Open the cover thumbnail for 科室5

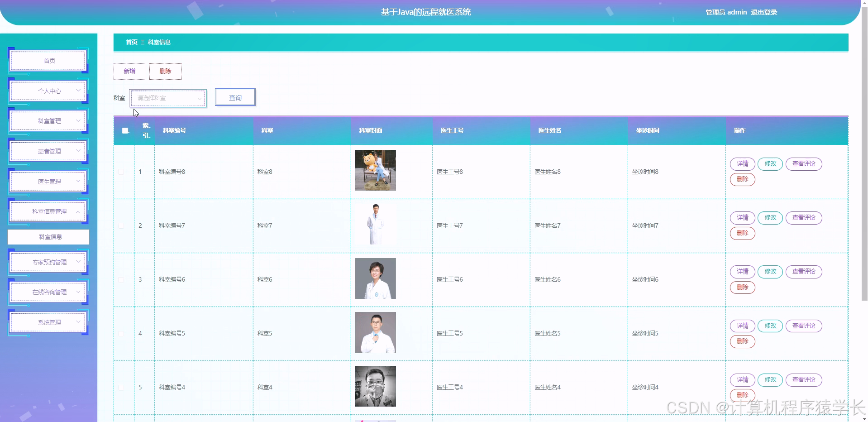[376, 332]
